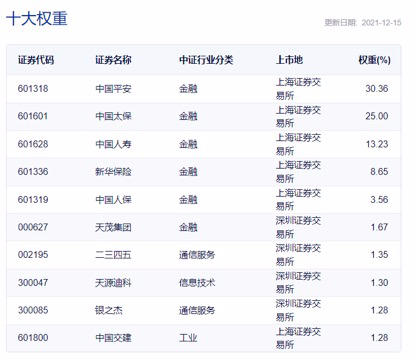Click 天茂集团 row's 深圳证券交易所 cell
This screenshot has height=360, width=418.
pyautogui.click(x=298, y=227)
